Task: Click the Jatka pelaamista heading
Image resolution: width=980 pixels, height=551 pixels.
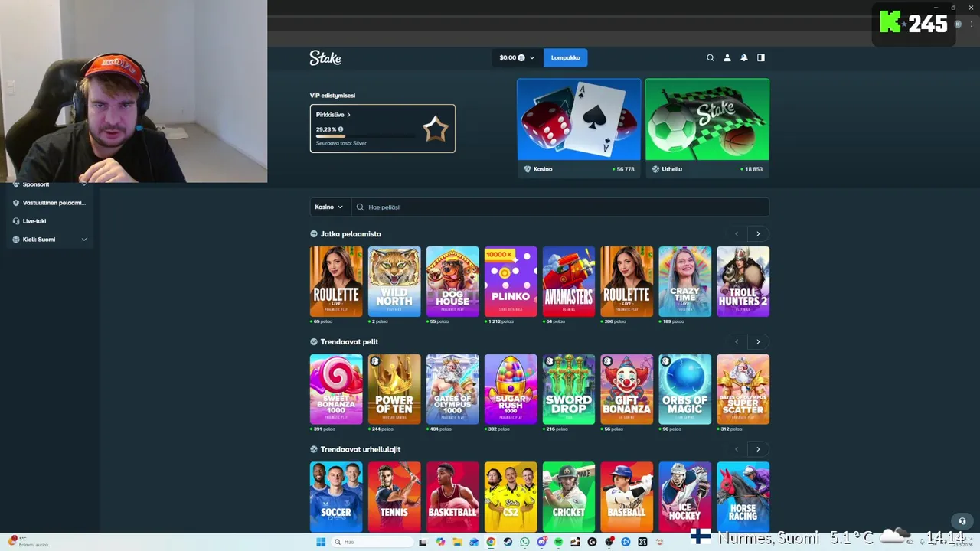Action: [351, 234]
